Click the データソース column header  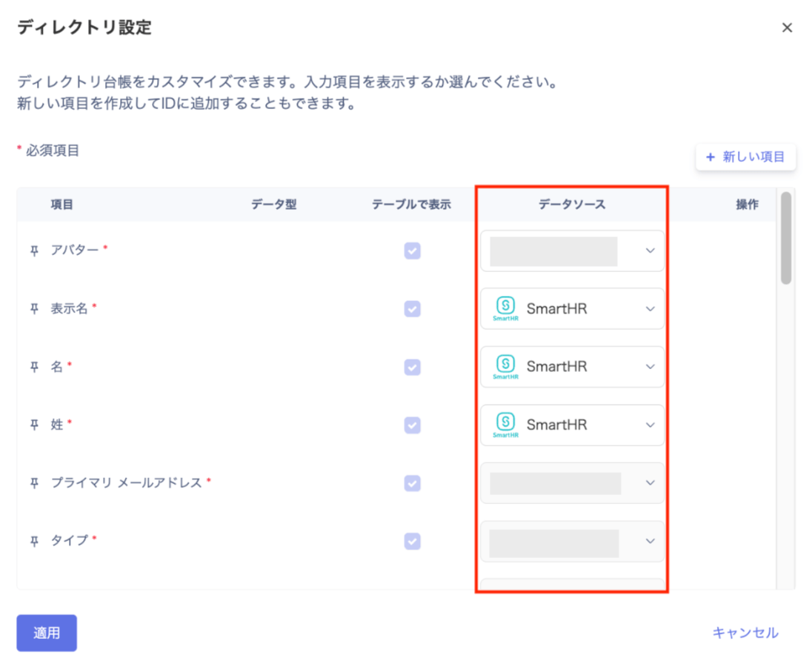[572, 205]
